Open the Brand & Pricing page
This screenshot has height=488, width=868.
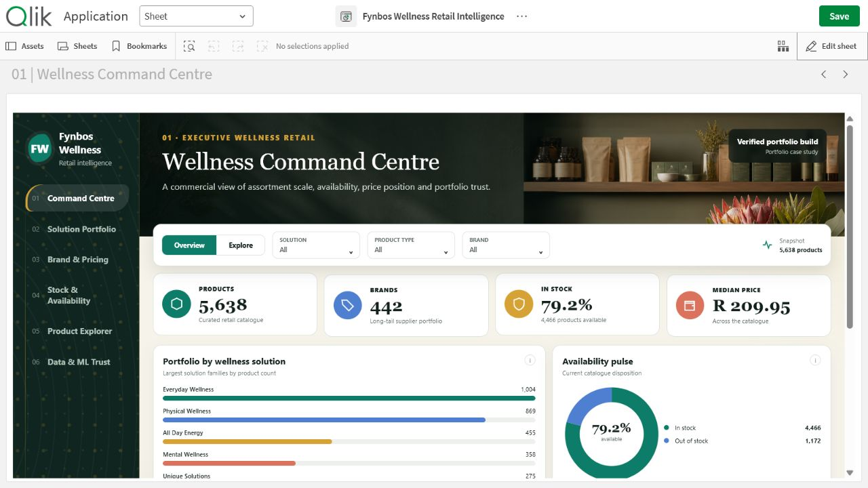pos(77,260)
